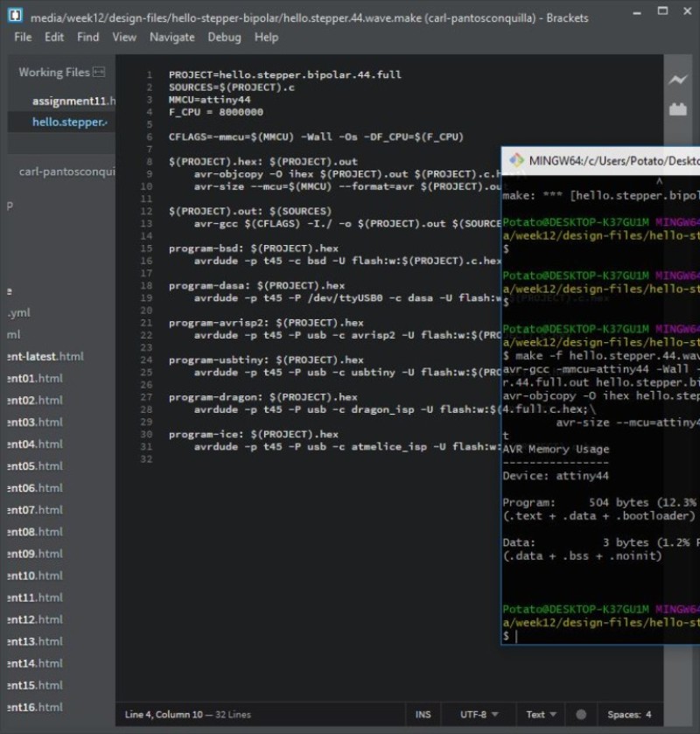Open the ent03.html file in tree
The height and width of the screenshot is (734, 700).
[35, 423]
